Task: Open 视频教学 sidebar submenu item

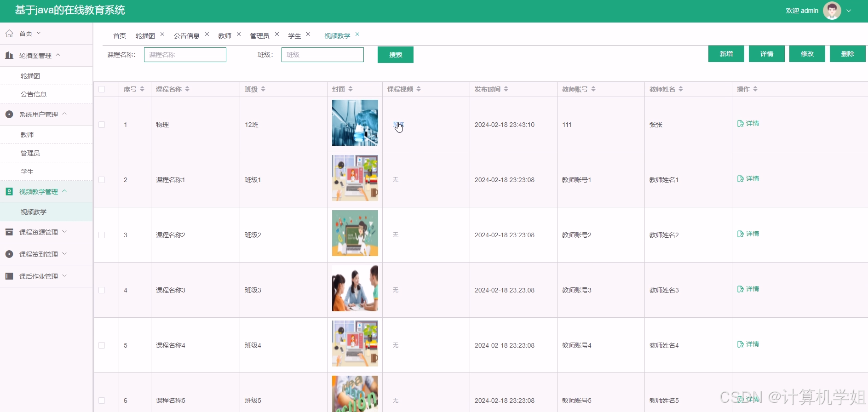Action: pos(34,212)
